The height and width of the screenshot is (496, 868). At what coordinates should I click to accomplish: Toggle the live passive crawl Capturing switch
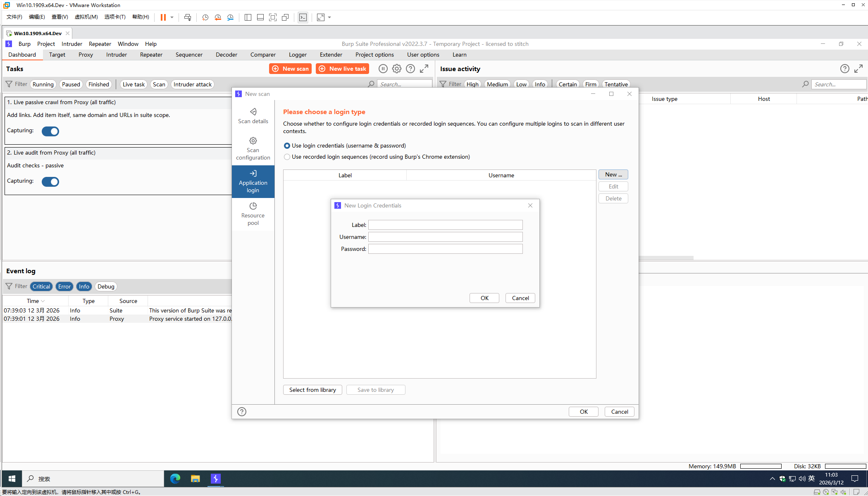(50, 131)
